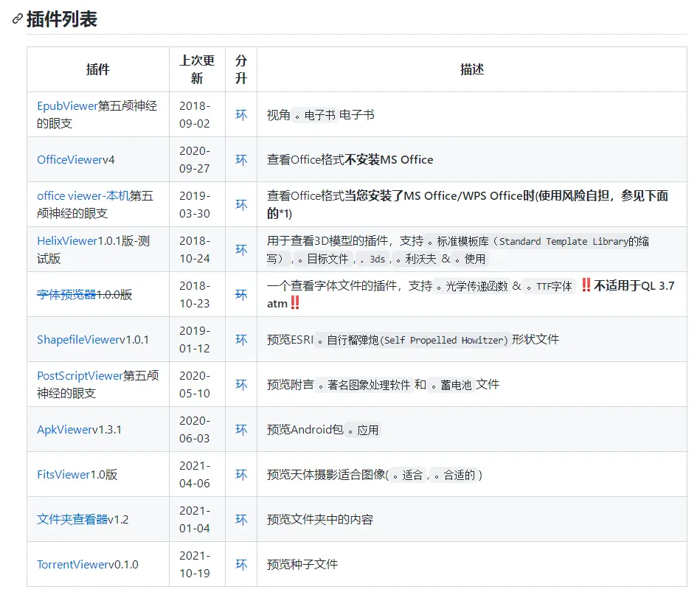Open the PostScriptViewer plugin link
The height and width of the screenshot is (595, 700).
(x=80, y=376)
